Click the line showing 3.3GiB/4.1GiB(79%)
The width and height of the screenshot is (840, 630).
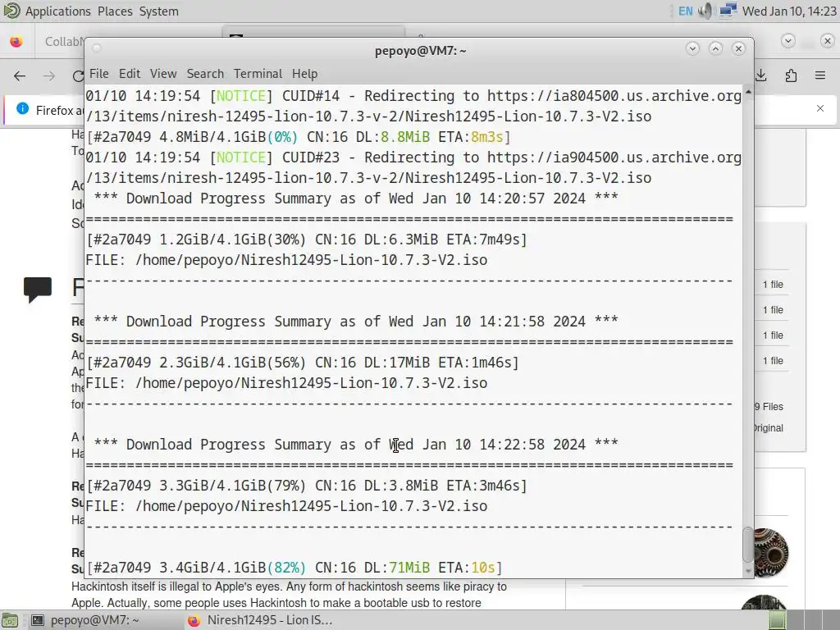(307, 486)
